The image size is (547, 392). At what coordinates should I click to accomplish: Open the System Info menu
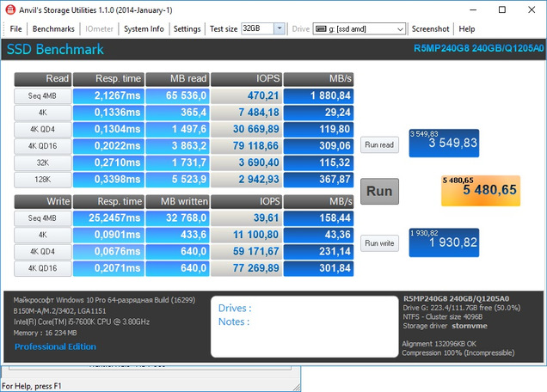[144, 29]
